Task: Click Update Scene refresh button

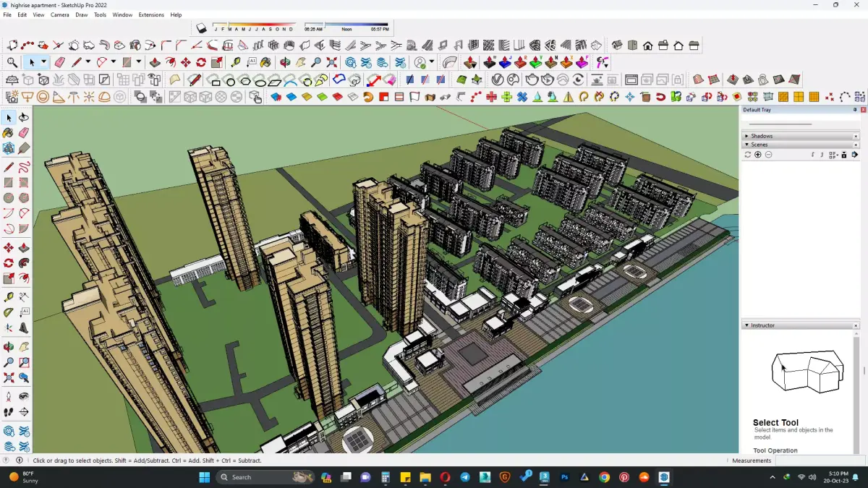Action: tap(748, 155)
